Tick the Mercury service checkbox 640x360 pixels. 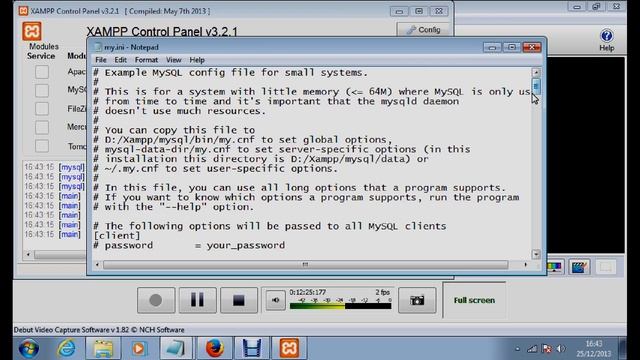coord(42,127)
